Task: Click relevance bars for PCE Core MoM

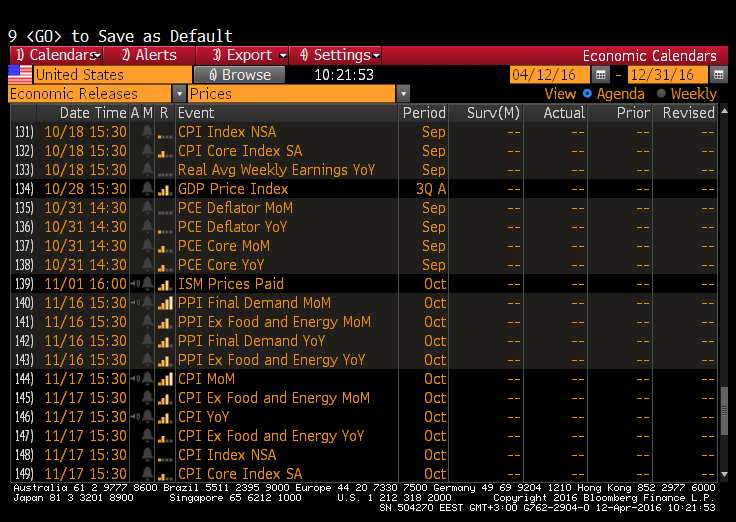Action: pos(165,247)
